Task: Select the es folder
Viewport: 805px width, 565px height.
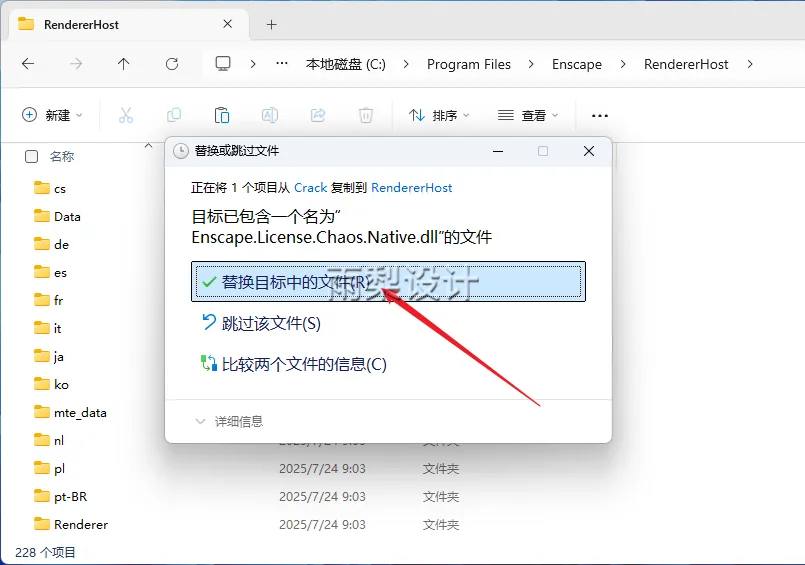Action: [50, 272]
